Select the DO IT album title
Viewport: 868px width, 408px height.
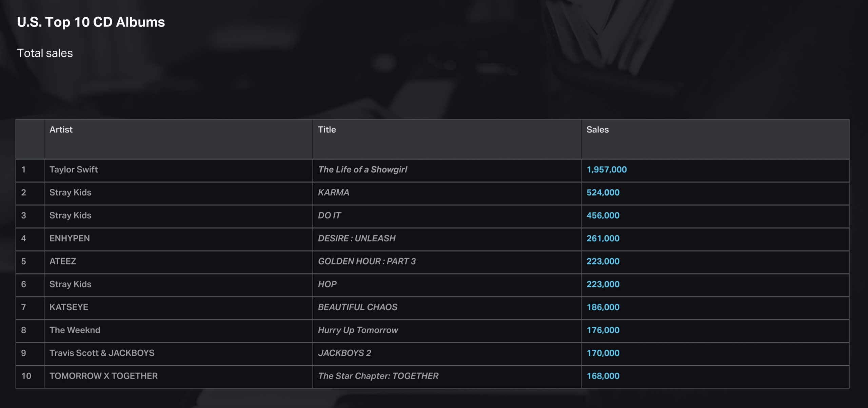330,216
